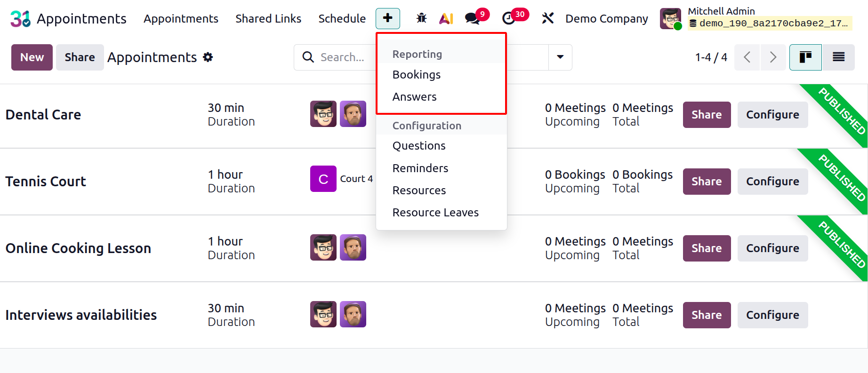Viewport: 868px width, 373px height.
Task: Open the activities clock icon
Action: click(509, 18)
